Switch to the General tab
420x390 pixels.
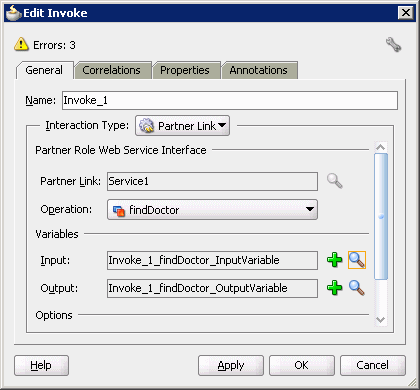(x=44, y=70)
